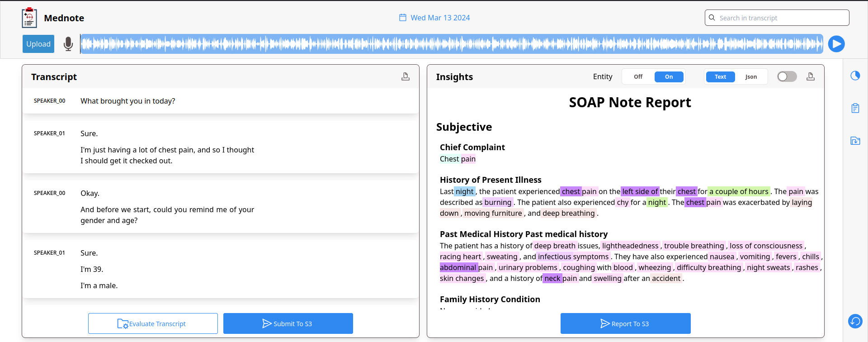Submit transcript to S3

click(288, 323)
